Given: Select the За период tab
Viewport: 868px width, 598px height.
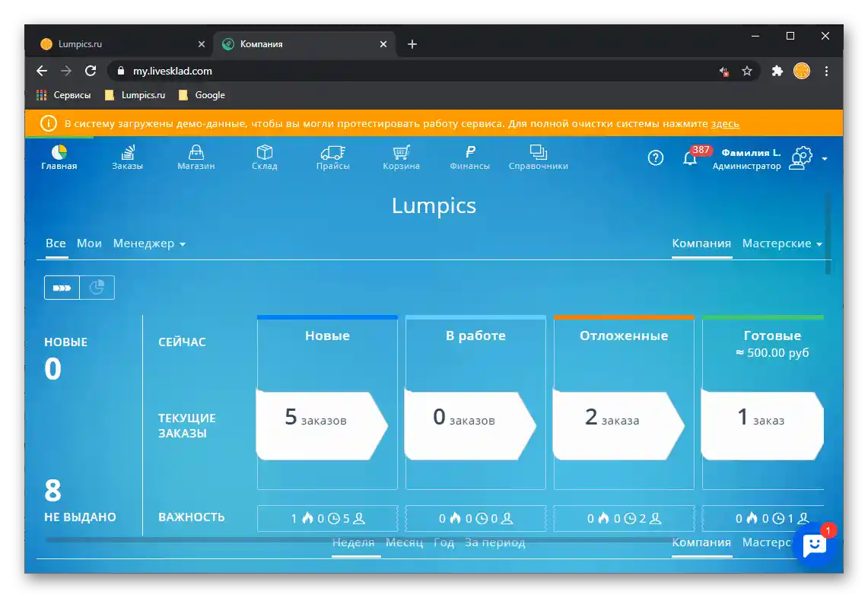Looking at the screenshot, I should pyautogui.click(x=495, y=542).
